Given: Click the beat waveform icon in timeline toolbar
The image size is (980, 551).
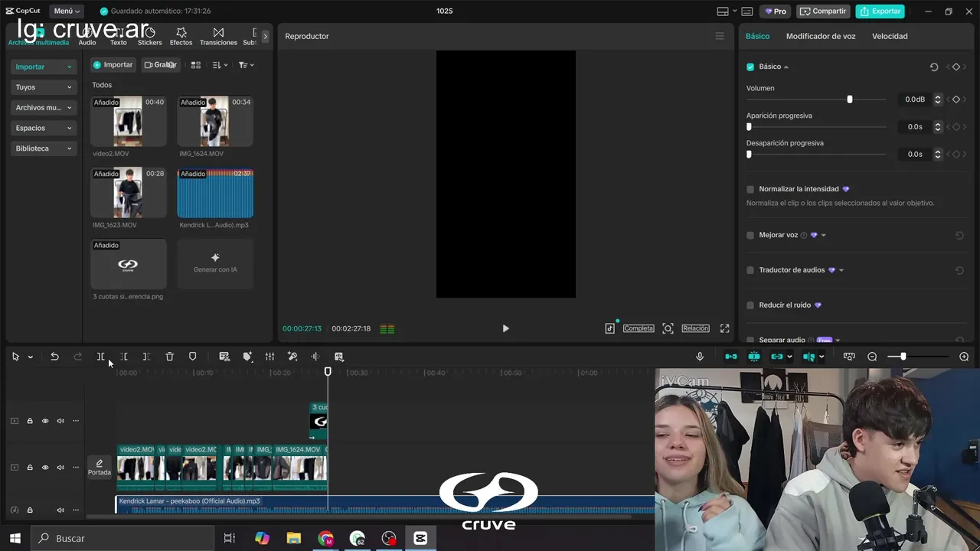Looking at the screenshot, I should click(315, 357).
